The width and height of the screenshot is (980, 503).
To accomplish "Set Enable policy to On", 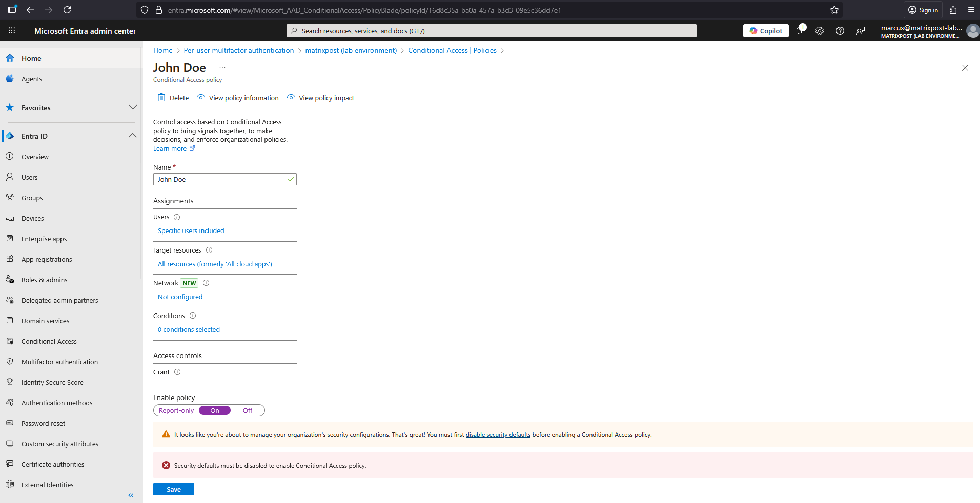I will pyautogui.click(x=215, y=411).
